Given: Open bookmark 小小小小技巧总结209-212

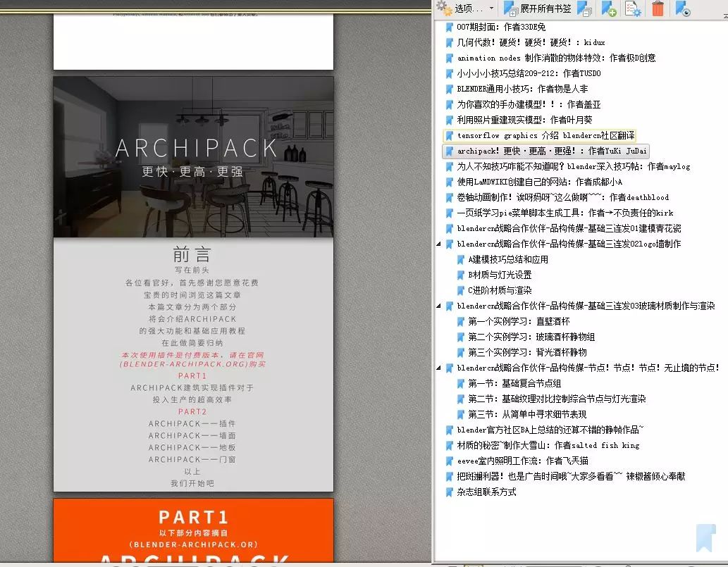Looking at the screenshot, I should click(529, 73).
